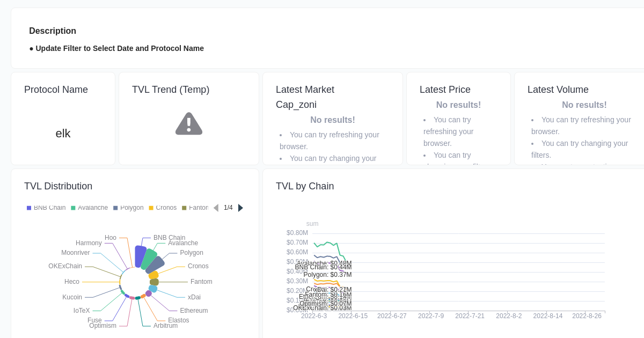644x338 pixels.
Task: Click the warning icon in TVL Trend card
Action: [x=188, y=123]
